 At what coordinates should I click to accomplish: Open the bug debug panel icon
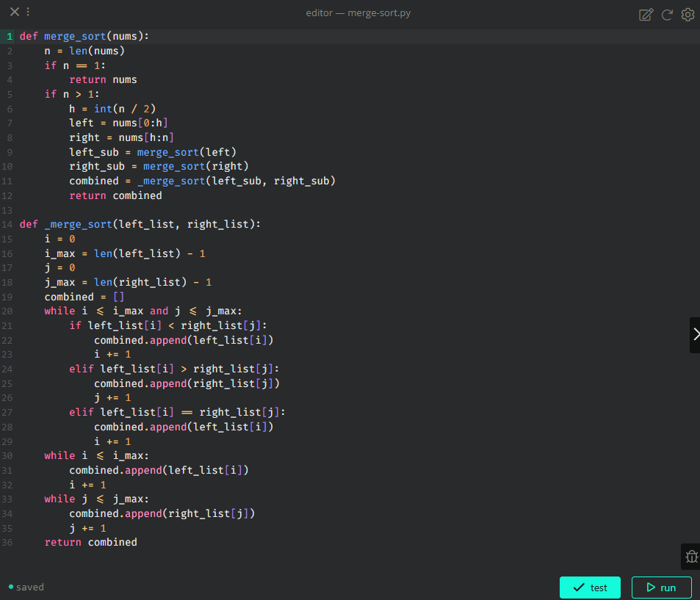pyautogui.click(x=690, y=557)
